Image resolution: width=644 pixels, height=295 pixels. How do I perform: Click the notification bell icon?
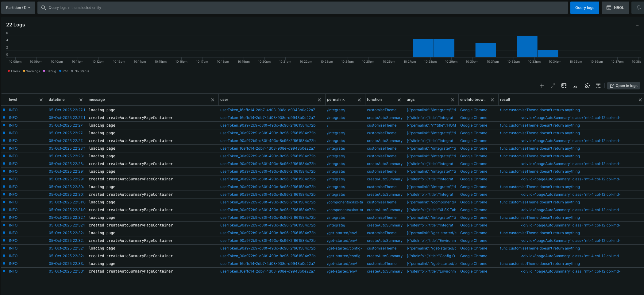(x=638, y=8)
